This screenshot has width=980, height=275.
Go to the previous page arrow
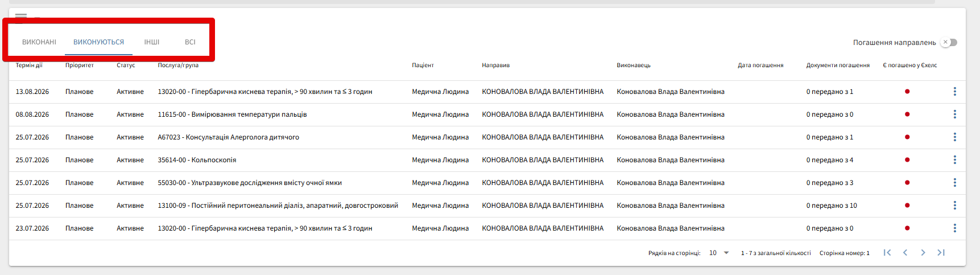[905, 253]
